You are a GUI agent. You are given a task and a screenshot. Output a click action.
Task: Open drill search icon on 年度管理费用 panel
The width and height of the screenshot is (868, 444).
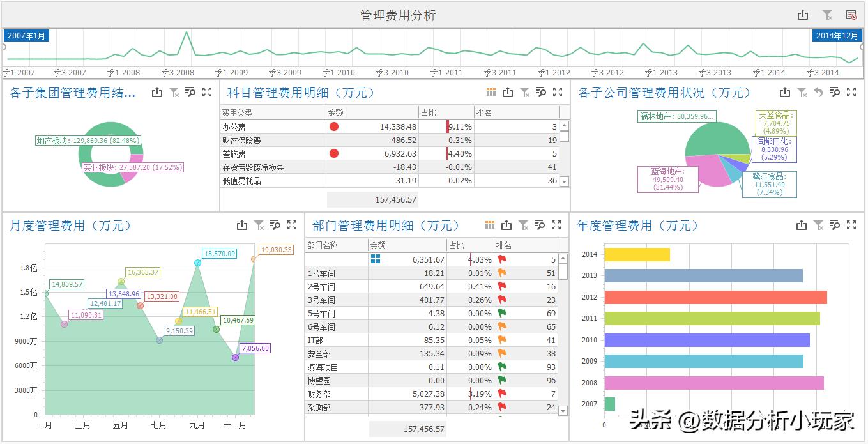pos(835,225)
